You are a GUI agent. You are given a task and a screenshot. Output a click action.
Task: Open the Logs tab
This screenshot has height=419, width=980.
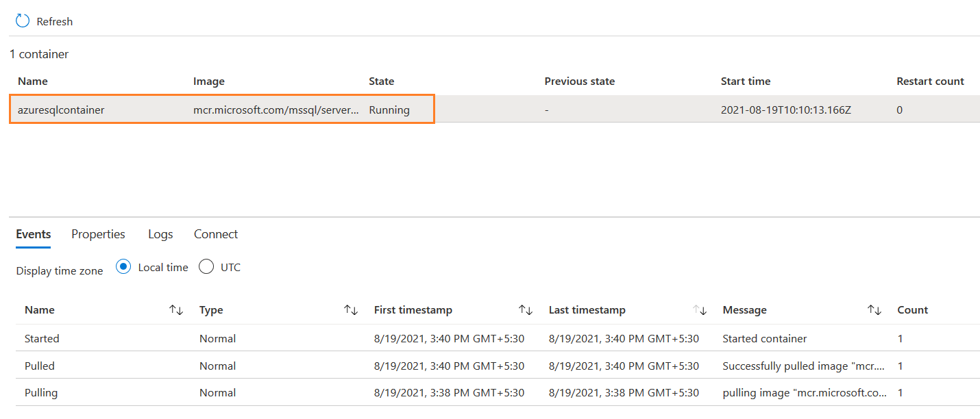pyautogui.click(x=160, y=234)
